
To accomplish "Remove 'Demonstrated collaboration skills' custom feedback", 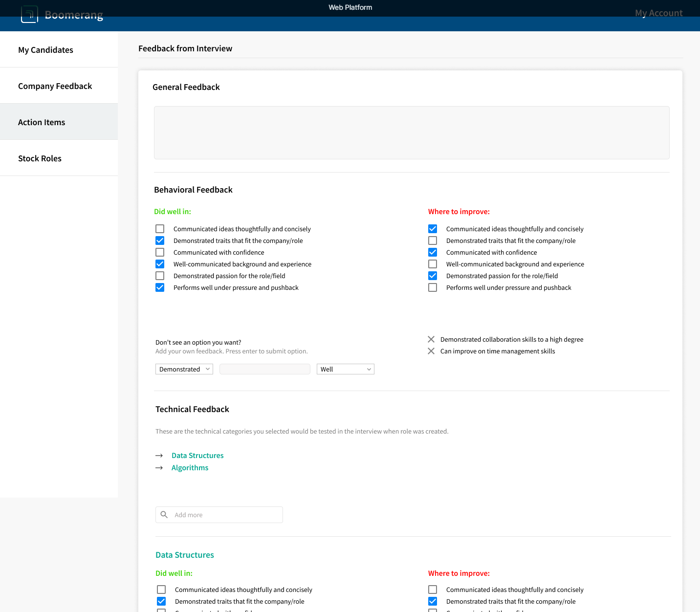I will (431, 339).
